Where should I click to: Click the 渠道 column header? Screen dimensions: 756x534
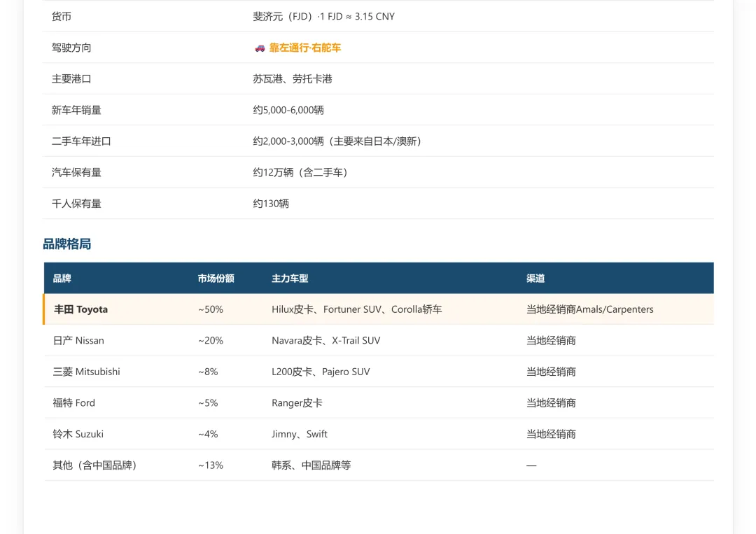pyautogui.click(x=535, y=278)
